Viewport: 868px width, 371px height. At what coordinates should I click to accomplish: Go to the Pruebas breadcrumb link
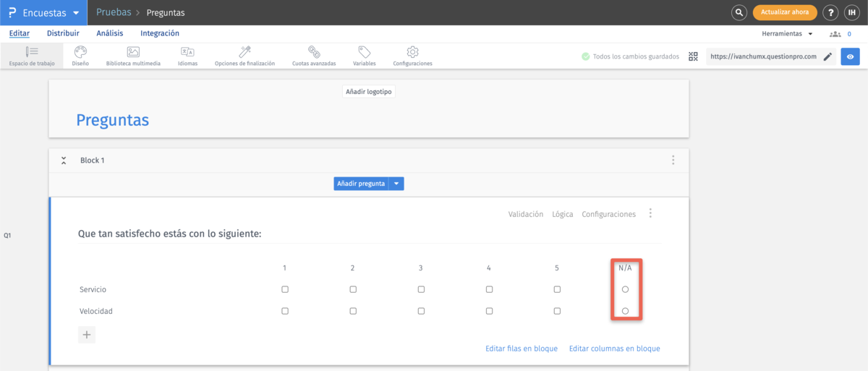pos(114,12)
